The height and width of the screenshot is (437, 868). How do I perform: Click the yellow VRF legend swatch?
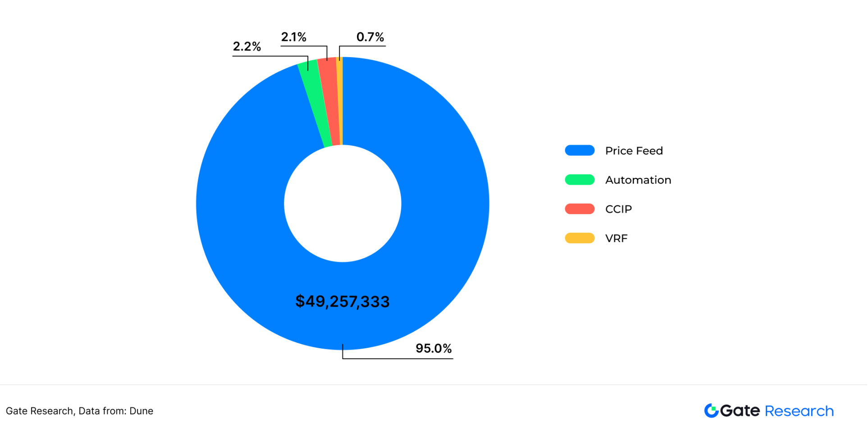[x=580, y=238]
